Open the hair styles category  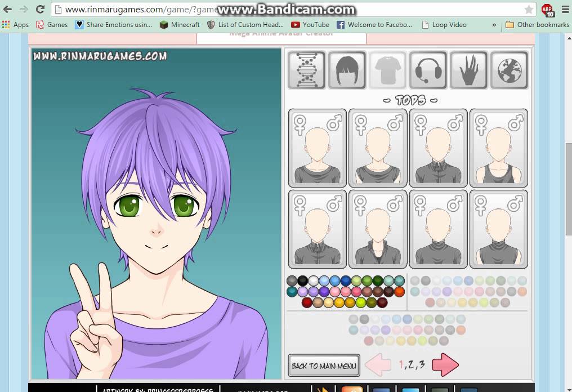click(x=347, y=70)
